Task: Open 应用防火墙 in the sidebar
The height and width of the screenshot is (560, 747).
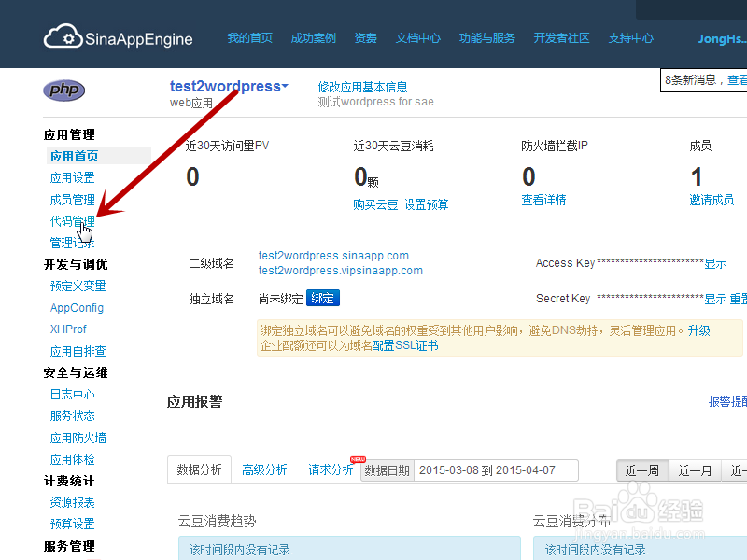Action: [78, 438]
